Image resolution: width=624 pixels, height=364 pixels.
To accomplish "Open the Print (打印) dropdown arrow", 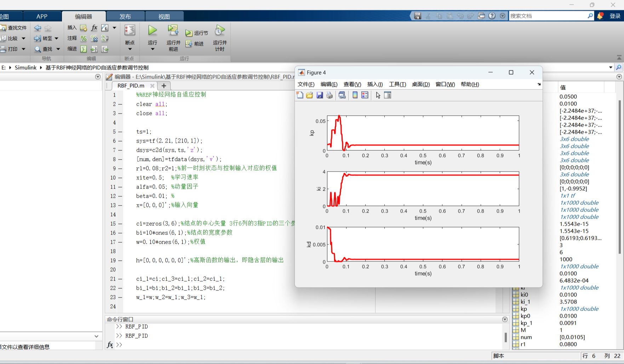I will [x=24, y=49].
